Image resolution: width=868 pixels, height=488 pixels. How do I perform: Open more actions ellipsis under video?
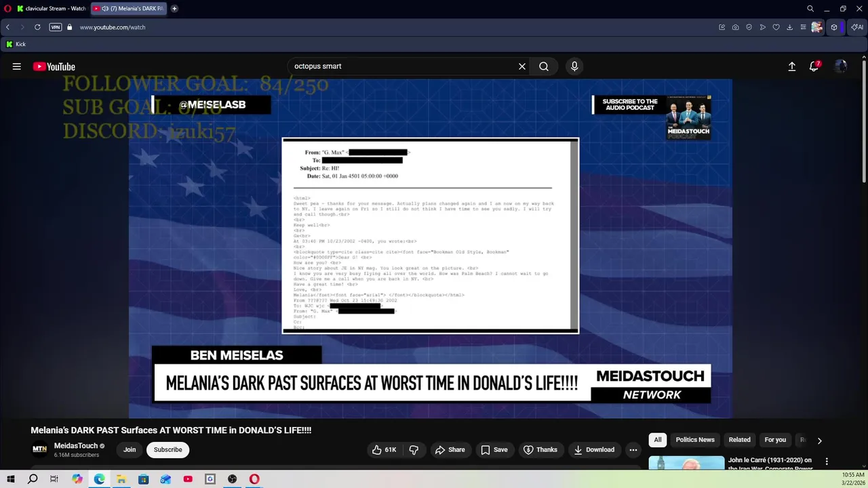tap(633, 449)
